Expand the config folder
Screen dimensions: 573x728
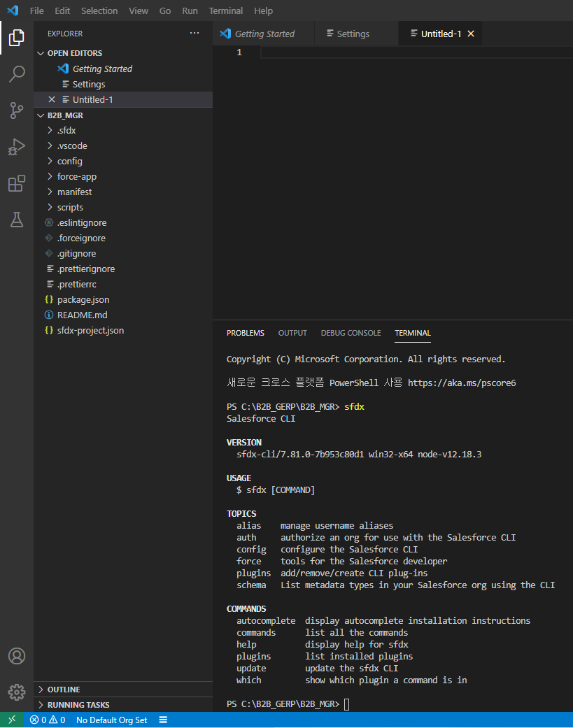[x=50, y=161]
